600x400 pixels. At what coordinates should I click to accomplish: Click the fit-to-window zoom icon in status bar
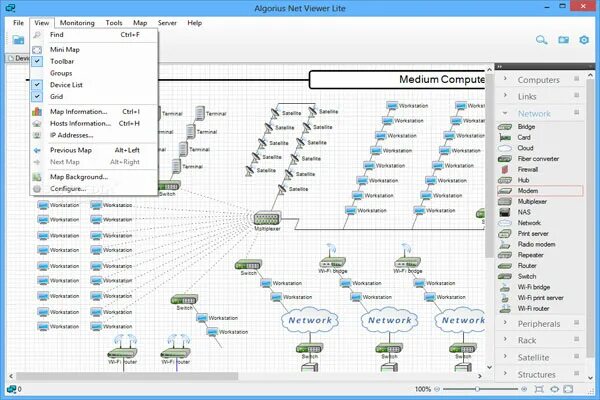539,389
